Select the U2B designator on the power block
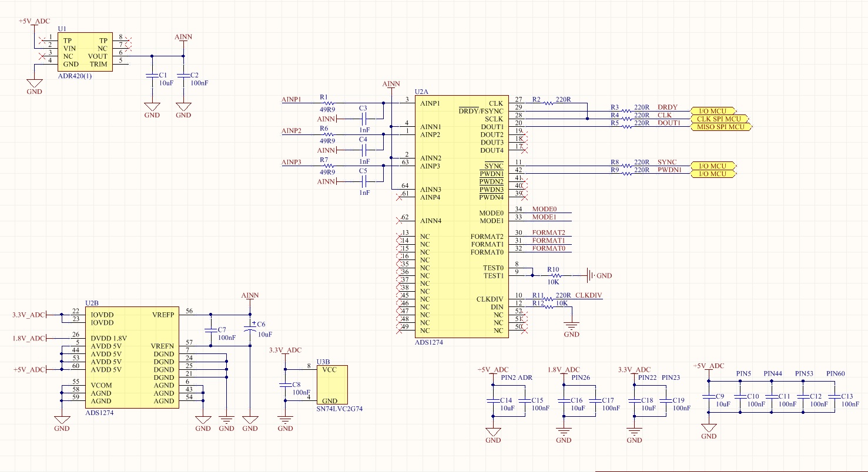The height and width of the screenshot is (472, 868). (92, 303)
